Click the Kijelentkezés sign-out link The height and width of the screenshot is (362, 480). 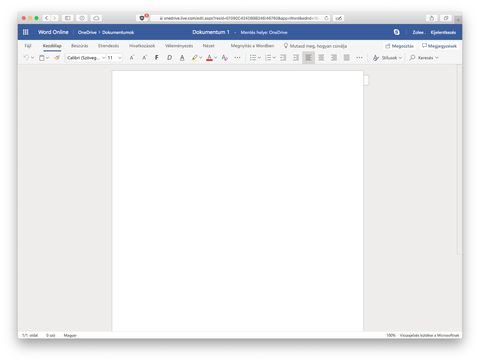tap(443, 32)
